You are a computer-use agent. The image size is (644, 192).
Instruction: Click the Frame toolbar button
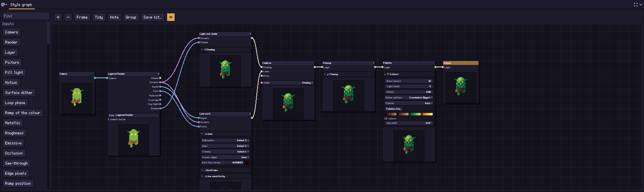click(82, 17)
